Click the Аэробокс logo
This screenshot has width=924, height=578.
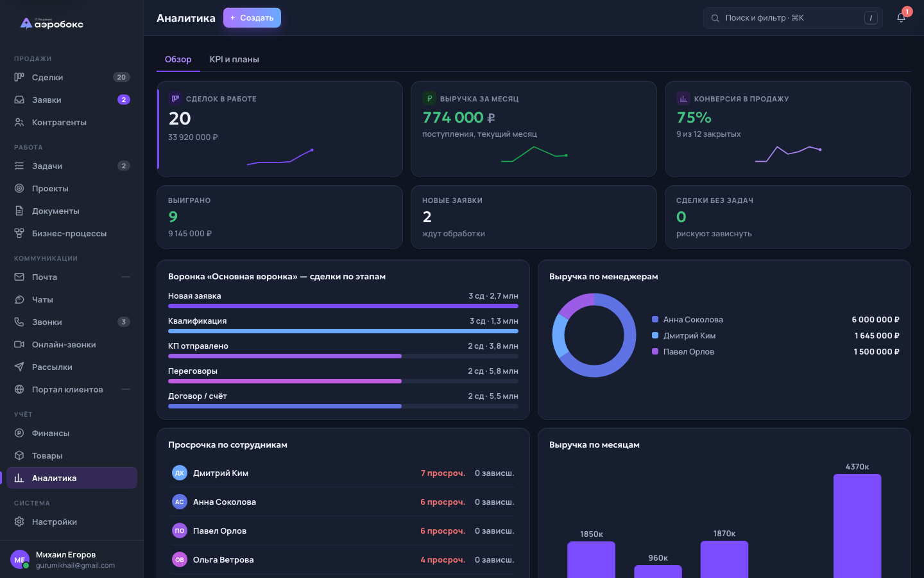tap(52, 24)
